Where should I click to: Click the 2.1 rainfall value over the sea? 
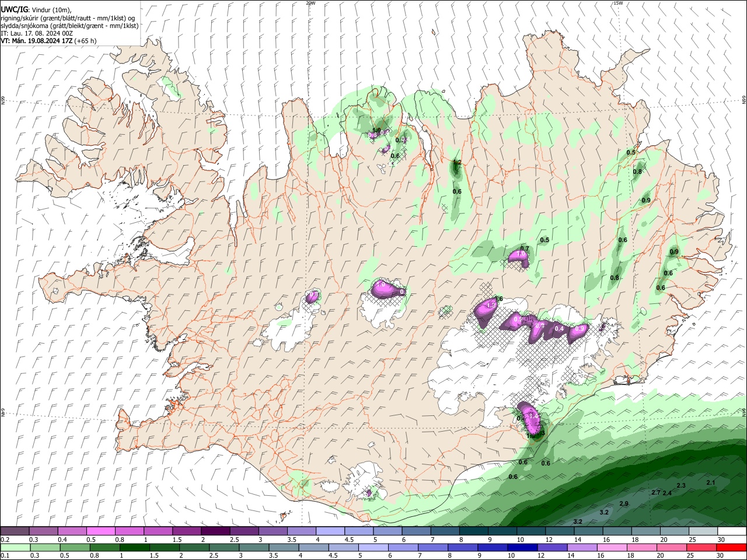[x=711, y=482]
